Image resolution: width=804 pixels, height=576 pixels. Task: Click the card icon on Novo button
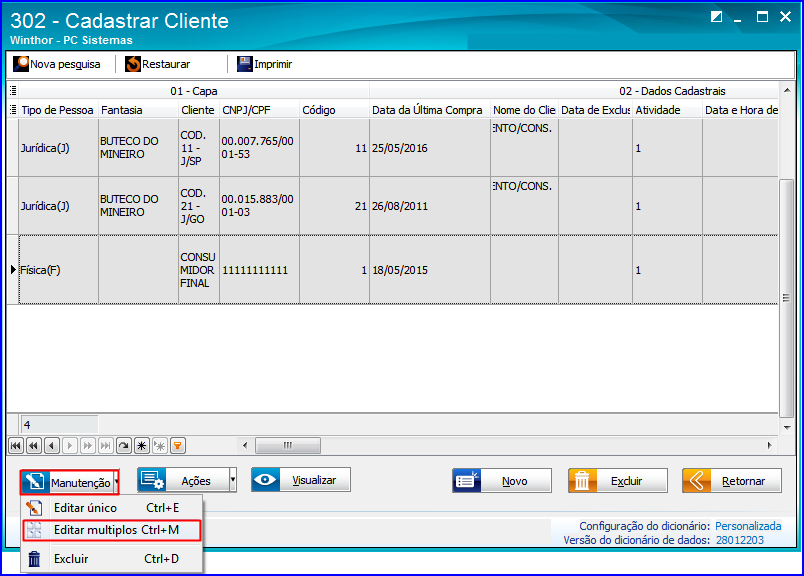click(x=467, y=481)
